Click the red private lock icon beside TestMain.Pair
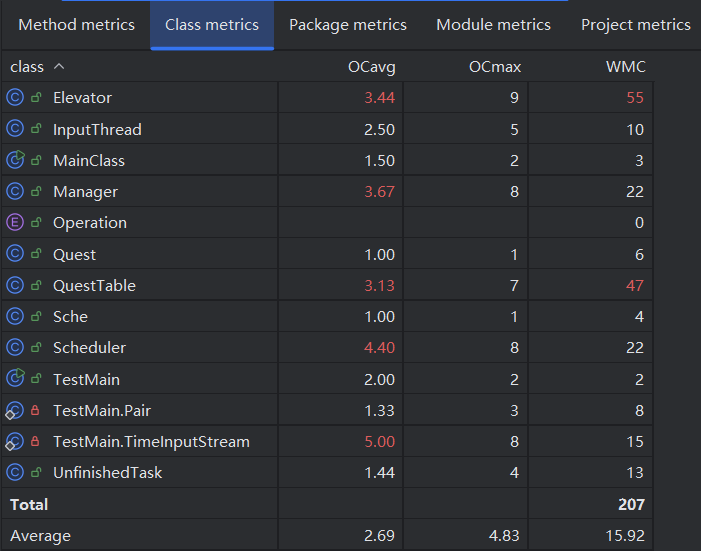The width and height of the screenshot is (701, 551). coord(36,410)
